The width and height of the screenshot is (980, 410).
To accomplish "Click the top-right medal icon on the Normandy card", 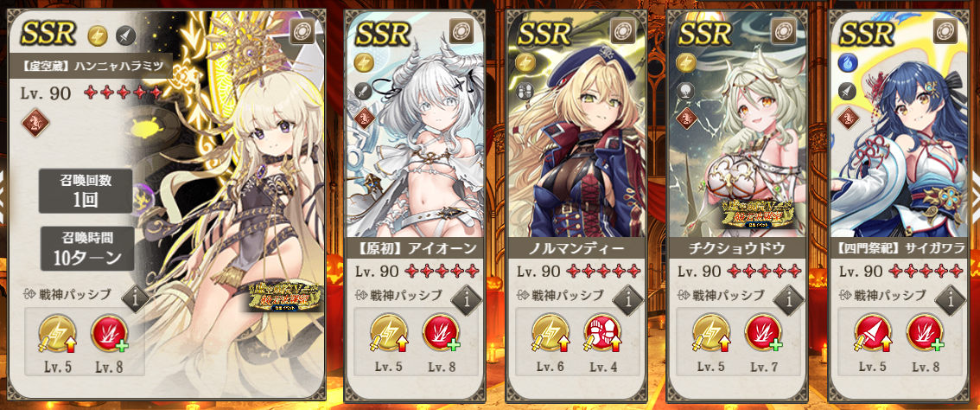I will [x=622, y=30].
